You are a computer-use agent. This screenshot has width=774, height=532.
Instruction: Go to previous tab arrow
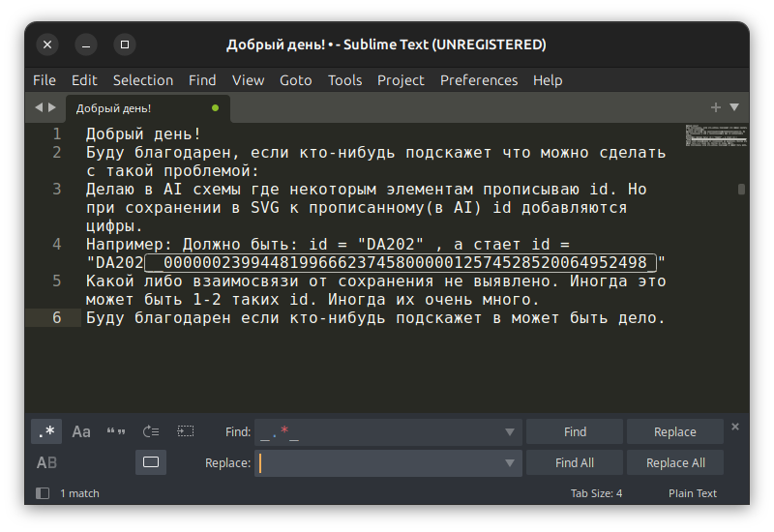(39, 107)
